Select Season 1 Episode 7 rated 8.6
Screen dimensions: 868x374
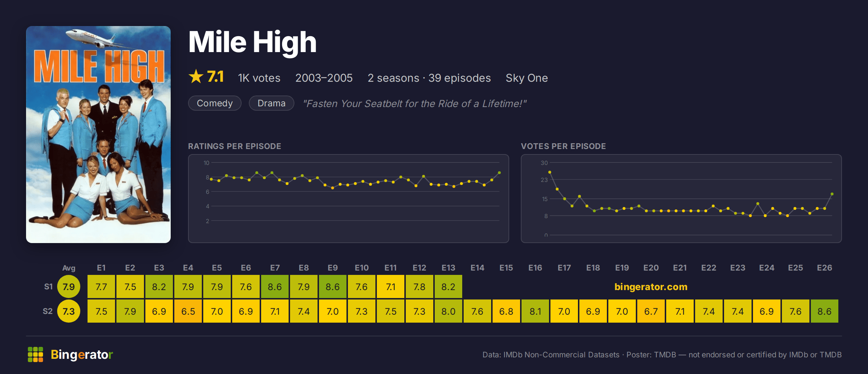275,286
